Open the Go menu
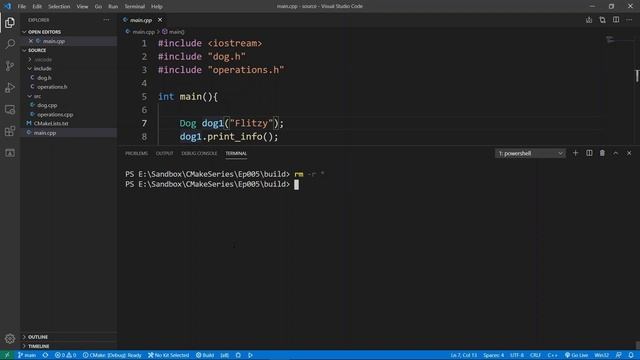 point(98,6)
